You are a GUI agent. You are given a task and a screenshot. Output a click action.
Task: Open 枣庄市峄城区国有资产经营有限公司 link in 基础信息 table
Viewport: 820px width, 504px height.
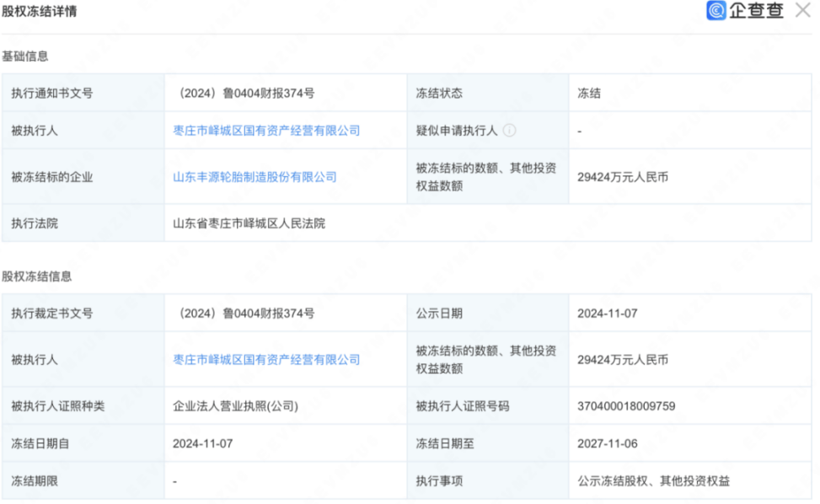[266, 131]
